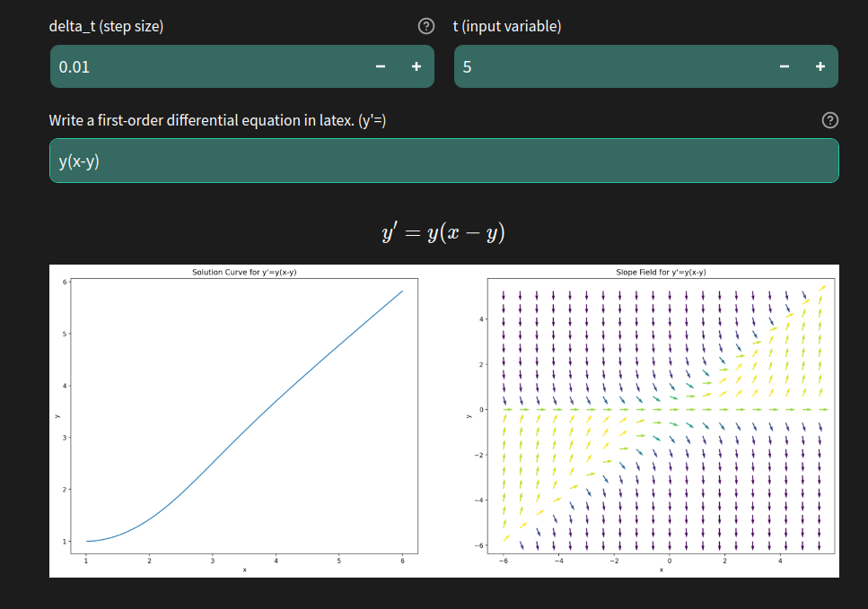Click the blue solution curve plot

tap(244, 416)
